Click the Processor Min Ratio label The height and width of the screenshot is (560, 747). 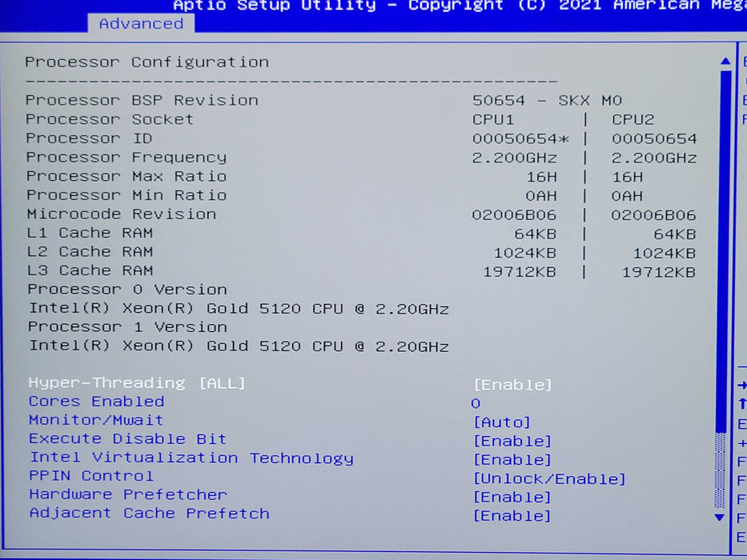[x=127, y=195]
